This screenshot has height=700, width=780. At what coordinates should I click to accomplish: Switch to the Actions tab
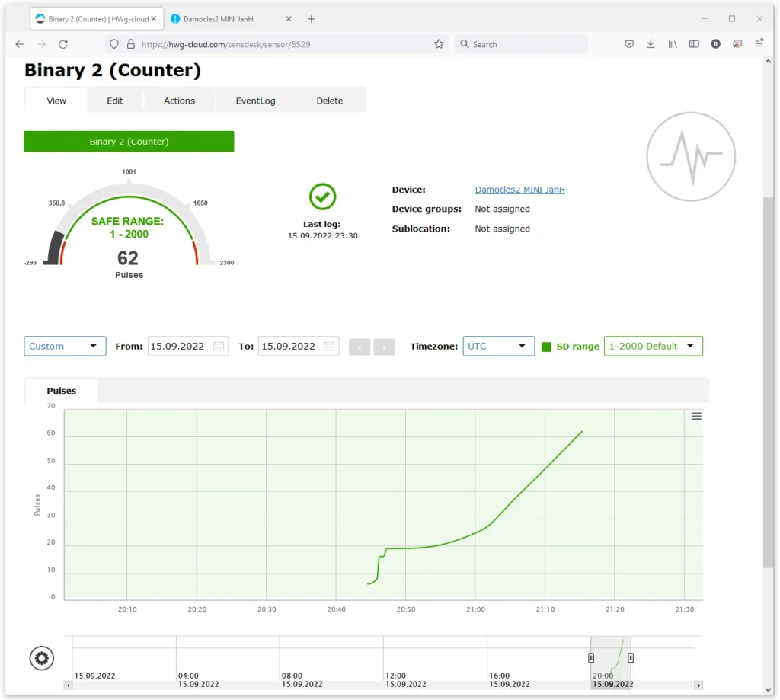[x=179, y=101]
